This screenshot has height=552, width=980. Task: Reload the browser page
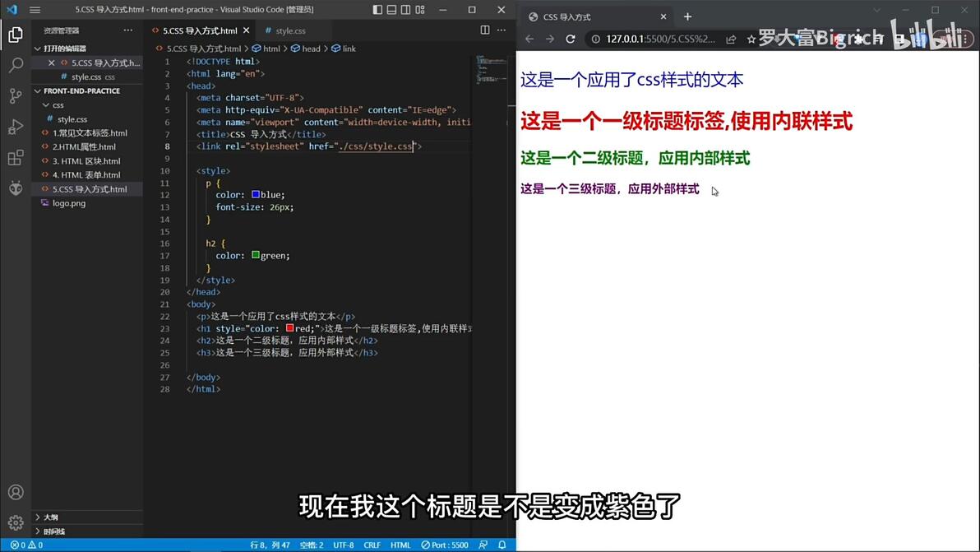pyautogui.click(x=570, y=39)
